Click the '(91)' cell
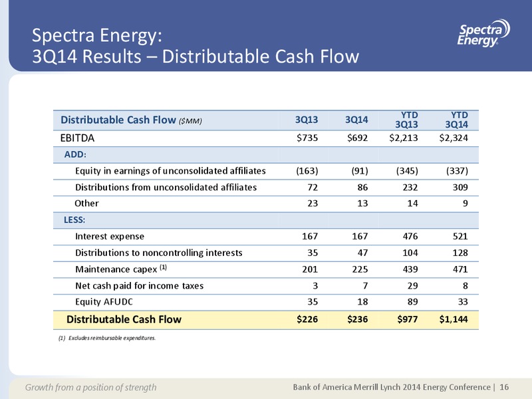The height and width of the screenshot is (399, 532). [360, 171]
